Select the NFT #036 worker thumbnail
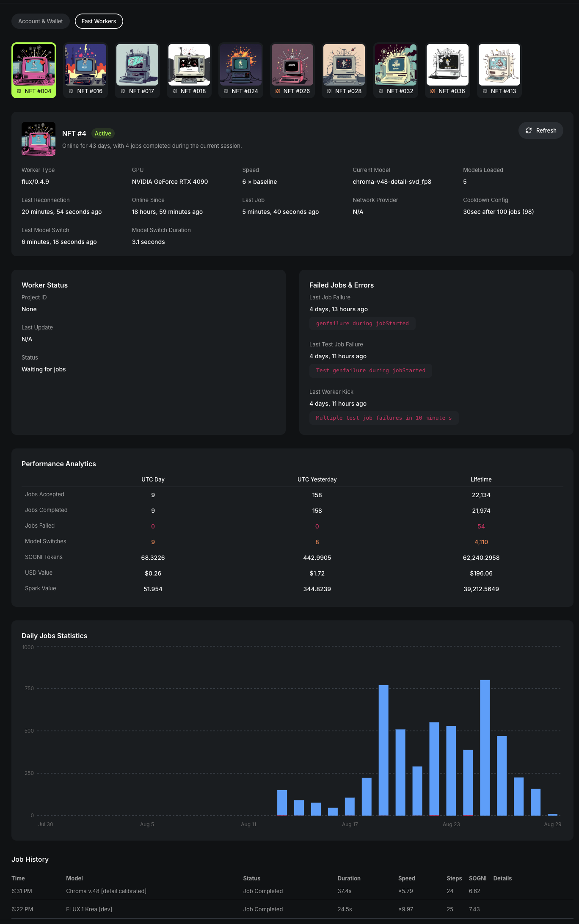The height and width of the screenshot is (924, 579). pyautogui.click(x=447, y=70)
